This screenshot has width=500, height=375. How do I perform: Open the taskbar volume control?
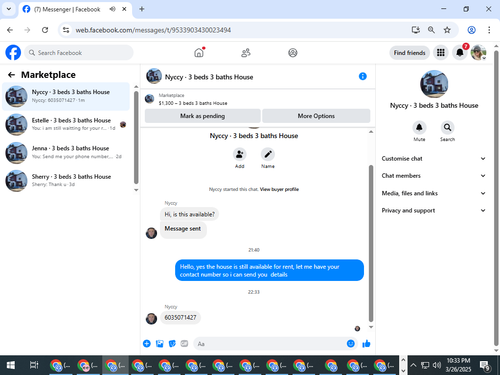tap(437, 365)
